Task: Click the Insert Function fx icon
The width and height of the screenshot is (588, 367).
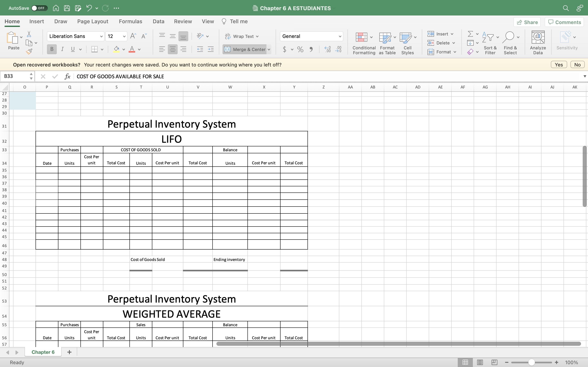Action: [67, 76]
